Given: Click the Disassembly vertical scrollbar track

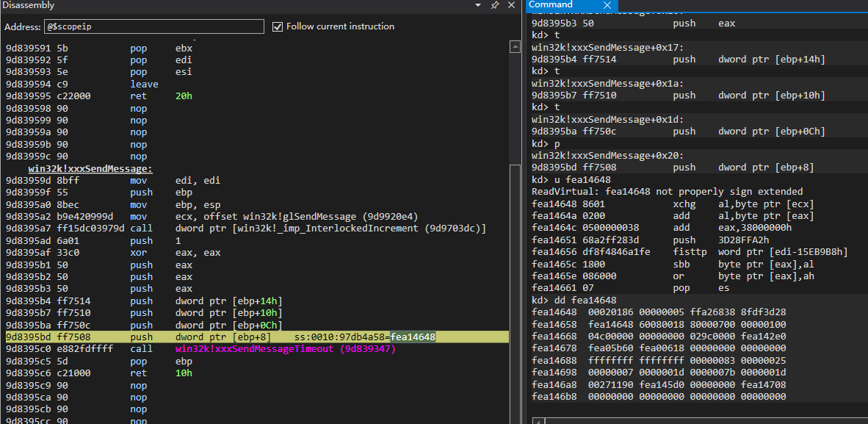Looking at the screenshot, I should (516, 220).
